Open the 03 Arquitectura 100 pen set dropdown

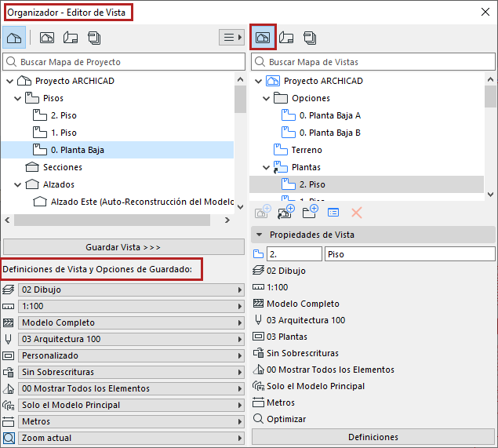pyautogui.click(x=131, y=340)
